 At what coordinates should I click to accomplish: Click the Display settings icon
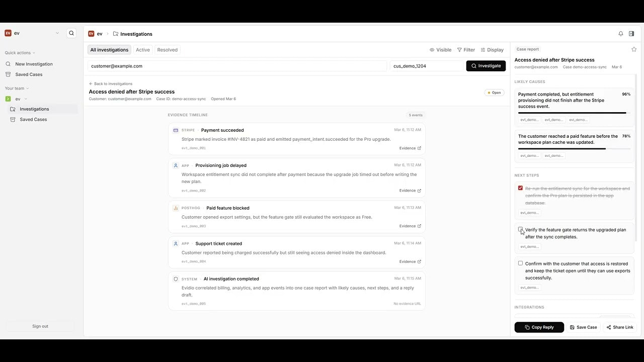pos(482,50)
